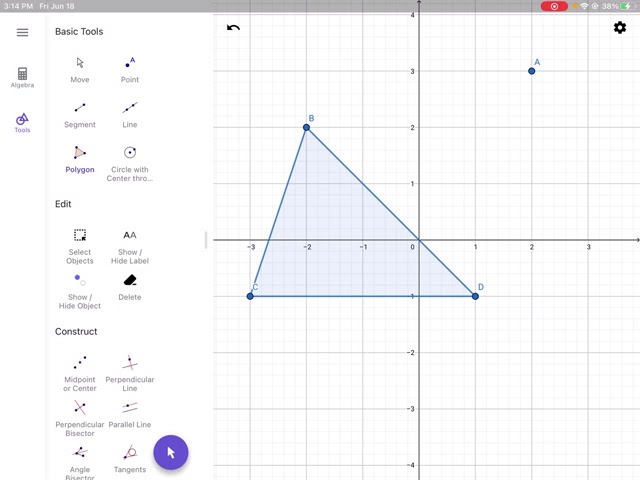Select the Line tool

coord(130,115)
